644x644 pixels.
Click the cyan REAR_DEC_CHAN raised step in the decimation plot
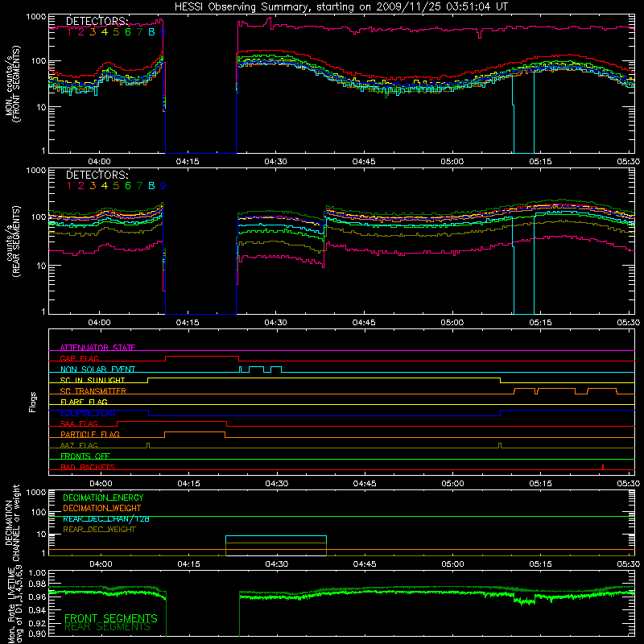coord(276,536)
